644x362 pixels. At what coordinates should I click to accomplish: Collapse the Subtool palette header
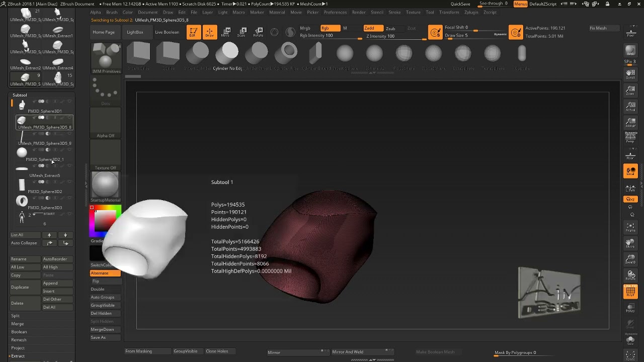coord(20,95)
